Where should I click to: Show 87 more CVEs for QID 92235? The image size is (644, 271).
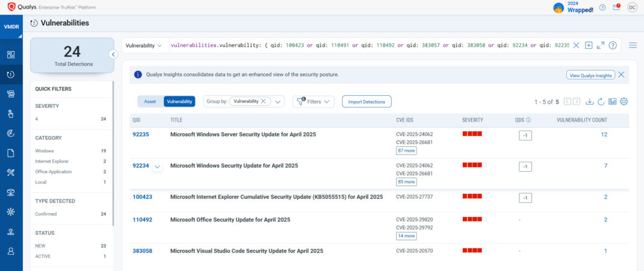click(406, 151)
